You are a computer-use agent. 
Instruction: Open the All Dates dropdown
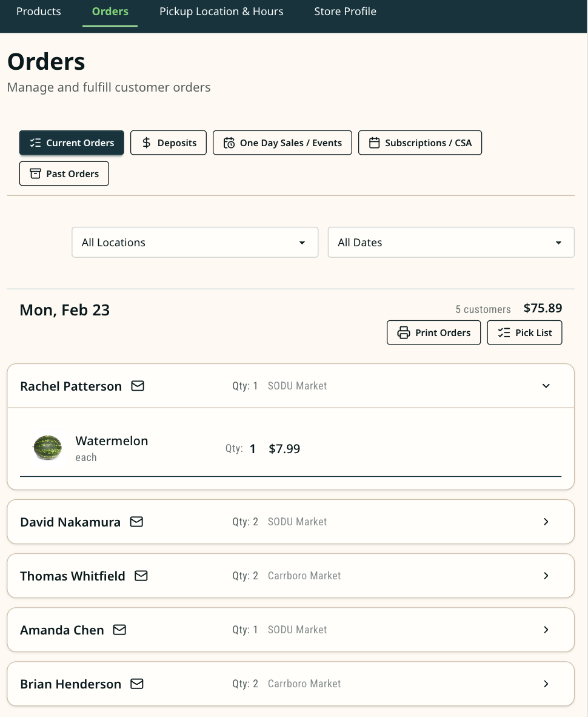point(451,242)
